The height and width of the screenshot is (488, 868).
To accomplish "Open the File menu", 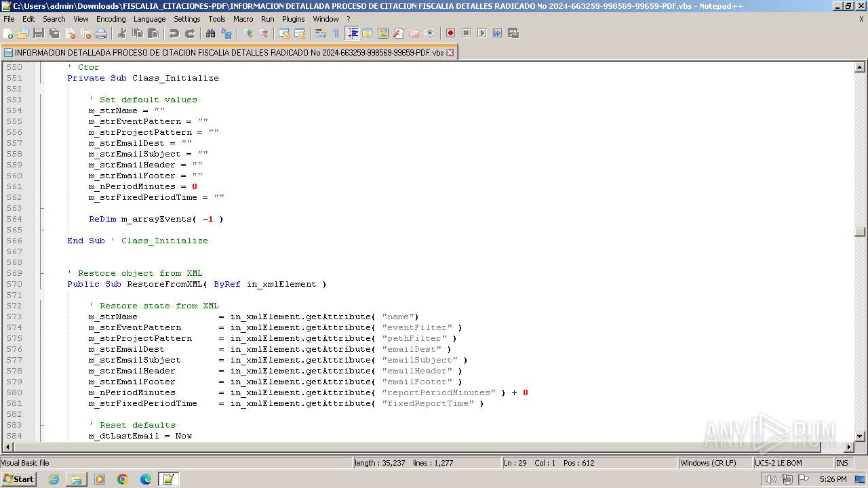I will point(9,19).
